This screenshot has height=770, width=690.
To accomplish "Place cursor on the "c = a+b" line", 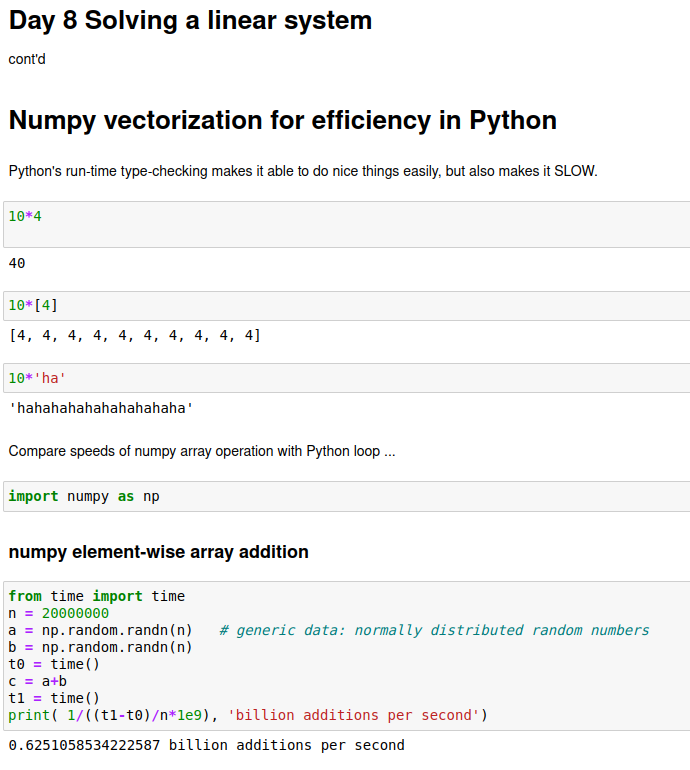I will [38, 681].
